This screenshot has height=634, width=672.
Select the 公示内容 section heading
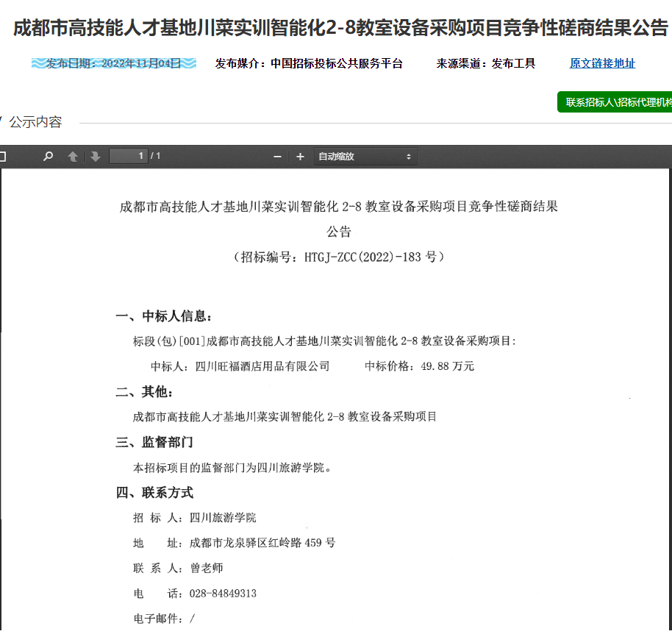click(x=35, y=122)
